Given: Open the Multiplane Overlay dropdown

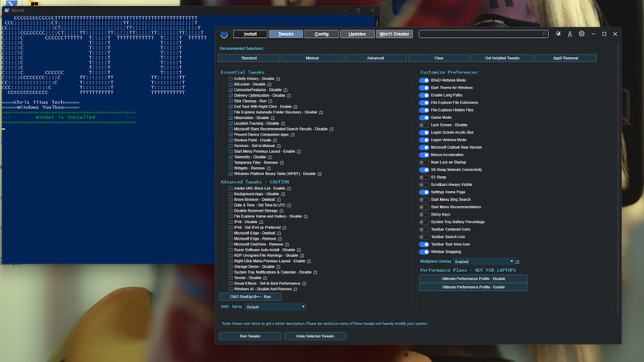Looking at the screenshot, I should [x=484, y=262].
